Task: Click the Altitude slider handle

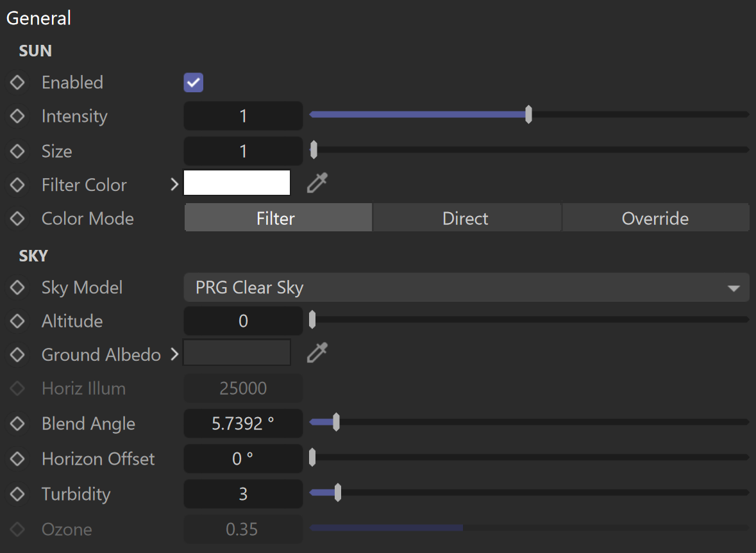Action: click(x=312, y=319)
